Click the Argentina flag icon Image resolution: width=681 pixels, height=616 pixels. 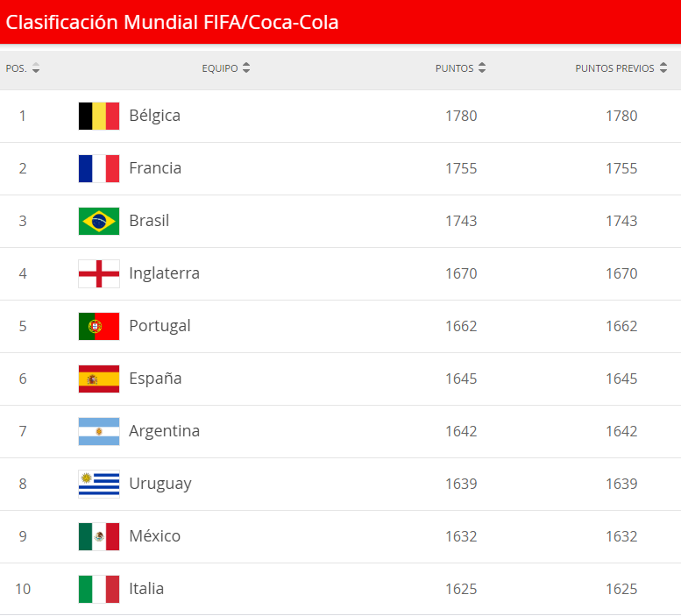coord(99,431)
